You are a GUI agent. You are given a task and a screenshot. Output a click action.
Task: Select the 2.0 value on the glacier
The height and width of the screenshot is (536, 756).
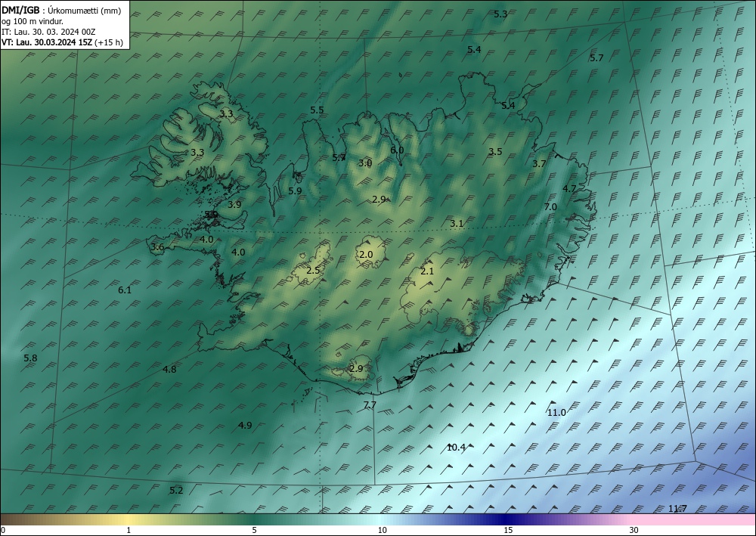366,255
